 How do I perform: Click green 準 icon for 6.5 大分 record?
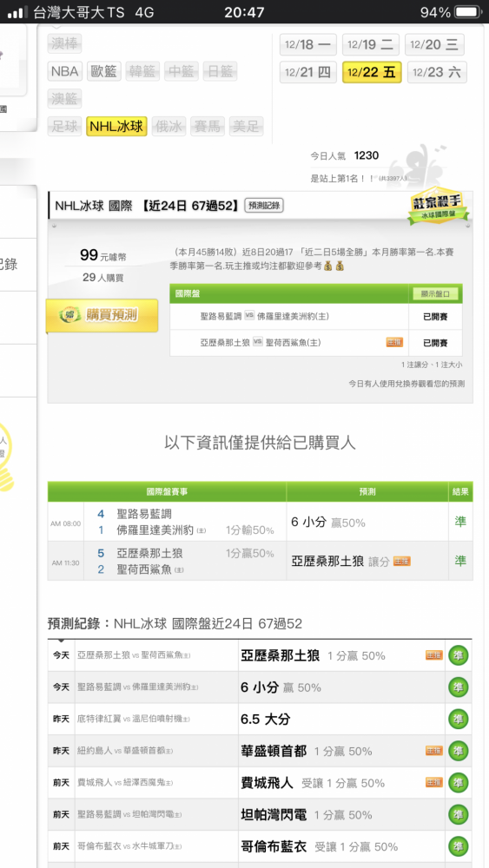459,719
